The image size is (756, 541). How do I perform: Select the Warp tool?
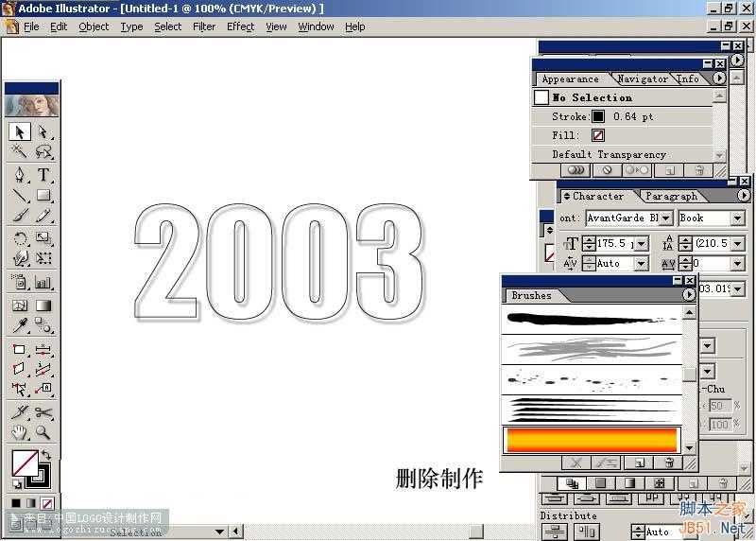pyautogui.click(x=20, y=258)
